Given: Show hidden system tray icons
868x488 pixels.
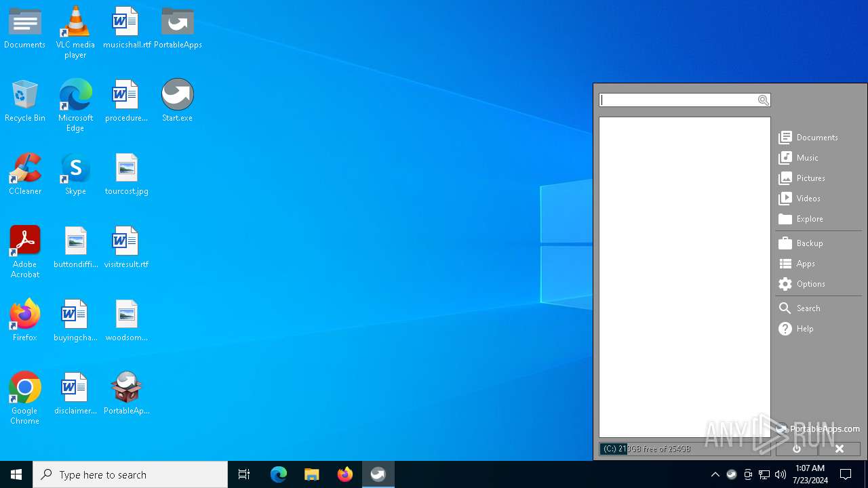Looking at the screenshot, I should coord(715,474).
